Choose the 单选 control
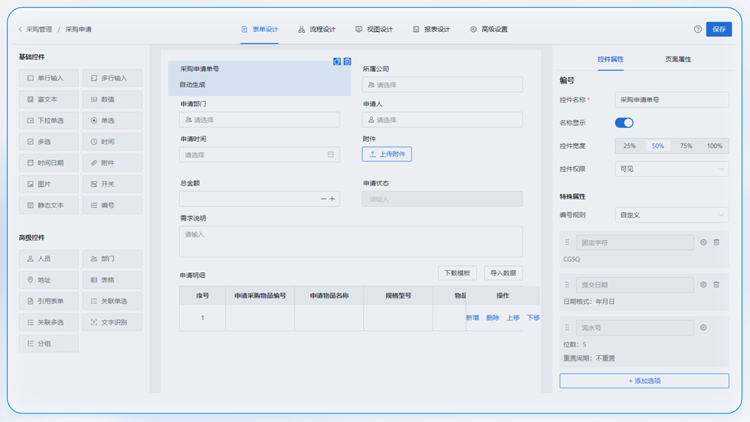The image size is (750, 422). coord(112,121)
